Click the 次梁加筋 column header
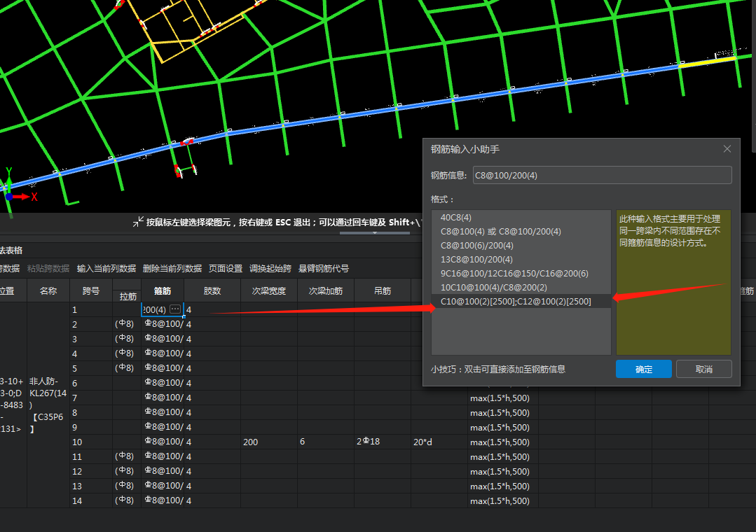This screenshot has width=756, height=532. pos(325,290)
